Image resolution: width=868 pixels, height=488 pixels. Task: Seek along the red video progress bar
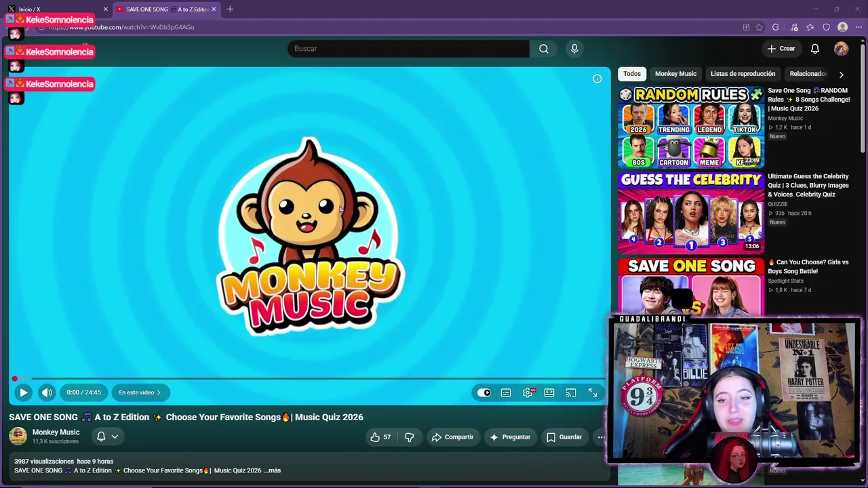(x=309, y=379)
